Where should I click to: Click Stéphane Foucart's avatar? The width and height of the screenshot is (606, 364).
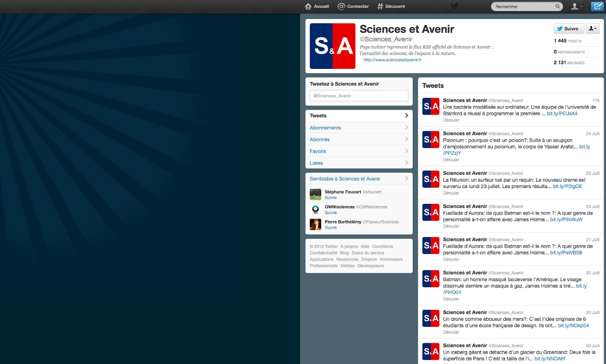[x=315, y=194]
